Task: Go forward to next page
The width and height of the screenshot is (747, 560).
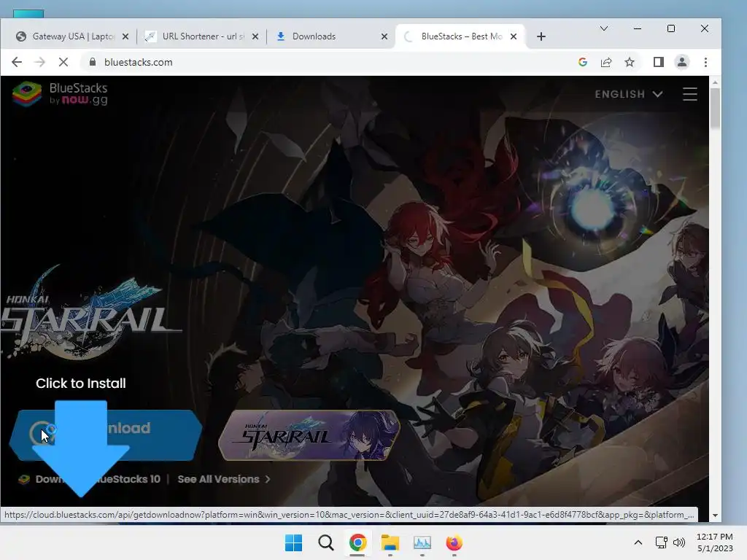Action: (40, 62)
